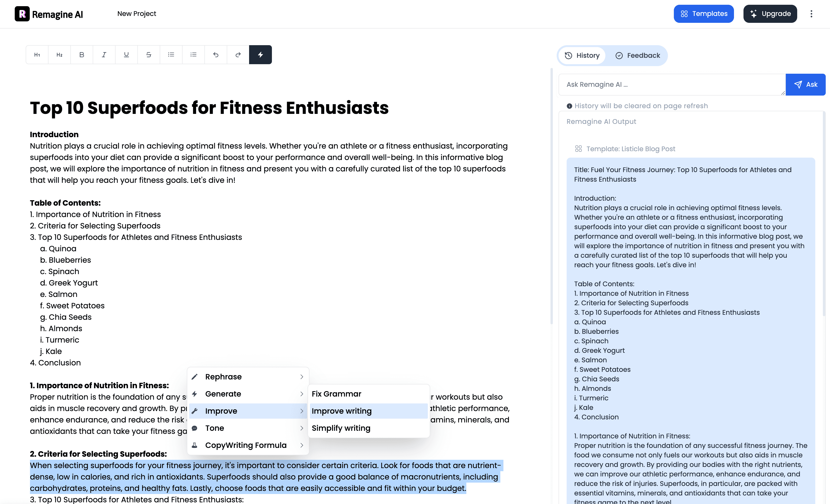Screen dimensions: 830x504
Task: Click the info icon by history notice
Action: [569, 106]
